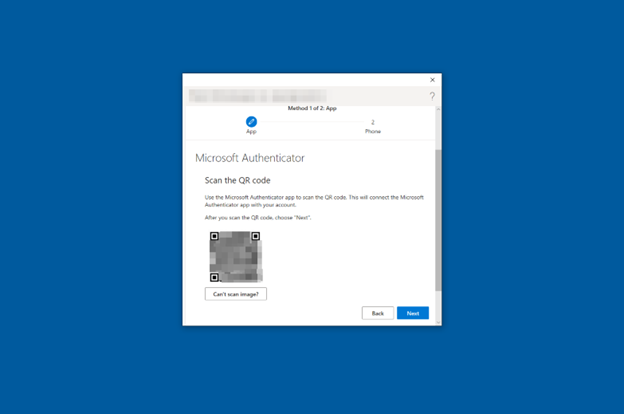Image resolution: width=624 pixels, height=414 pixels.
Task: Click the "Method 1 of 2: App" text
Action: [312, 107]
